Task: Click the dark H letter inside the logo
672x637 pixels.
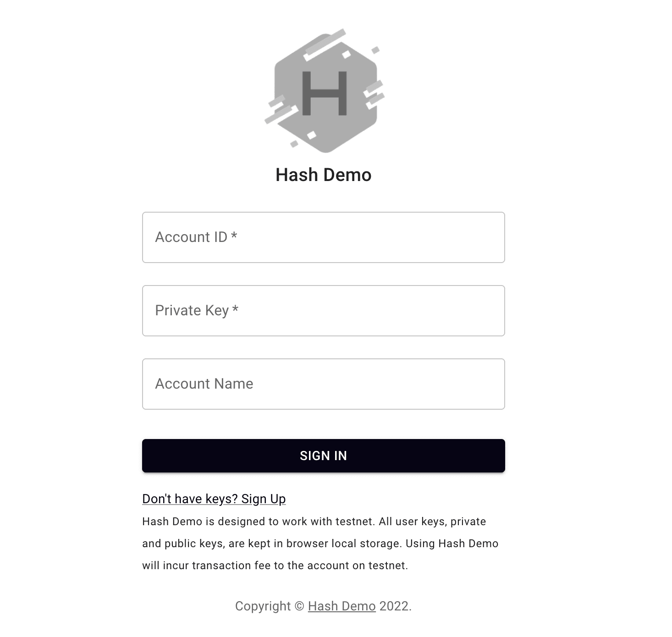Action: pyautogui.click(x=325, y=93)
